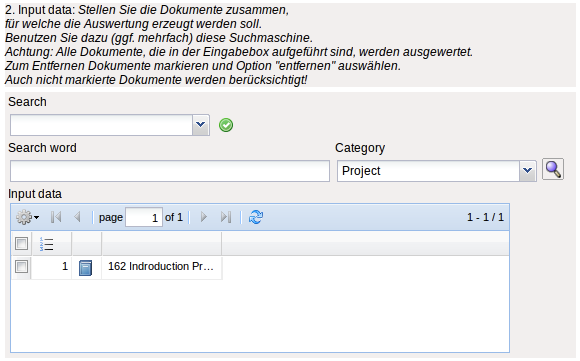This screenshot has height=361, width=580.
Task: Toggle the select-all checkbox in table header
Action: [x=21, y=244]
